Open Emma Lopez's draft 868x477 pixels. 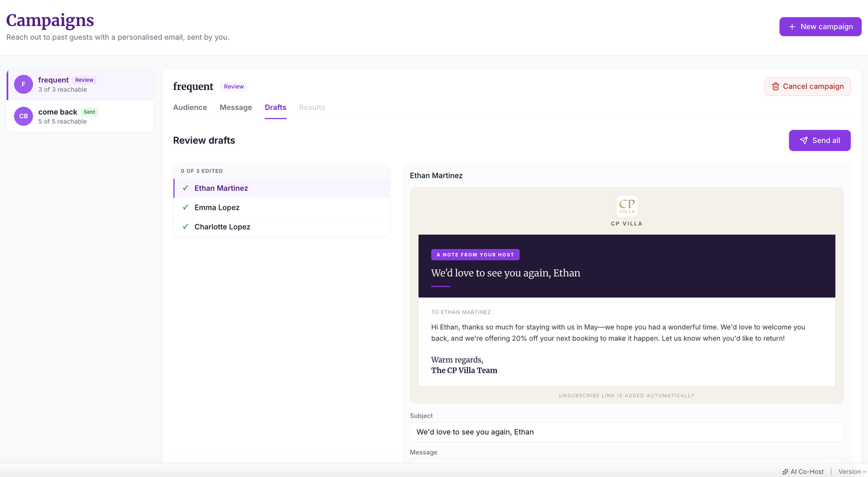(x=282, y=207)
